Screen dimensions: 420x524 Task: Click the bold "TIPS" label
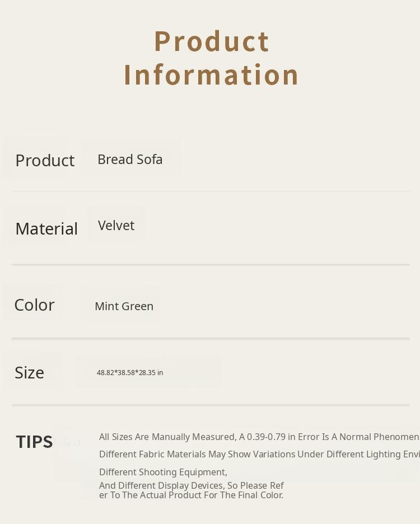pyautogui.click(x=34, y=442)
